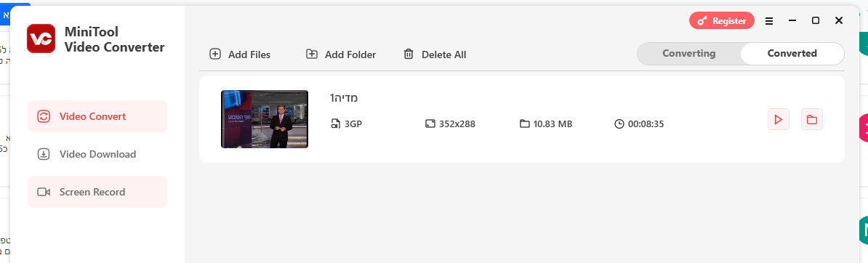Switch to the Converting tab
The height and width of the screenshot is (263, 868).
(688, 54)
